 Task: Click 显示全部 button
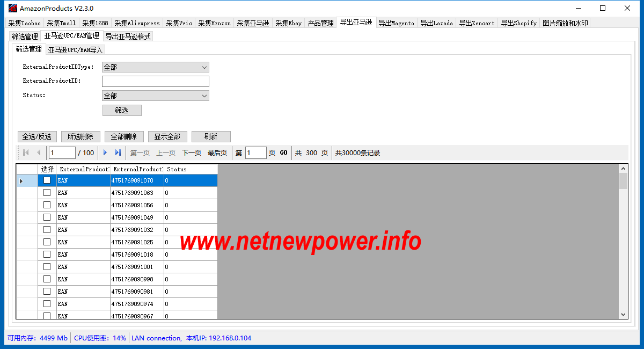[x=167, y=136]
